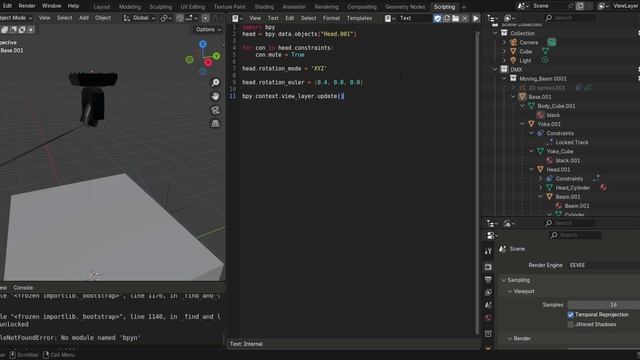Open the outliner display mode dropdown
Image resolution: width=640 pixels, height=360 pixels.
[509, 18]
